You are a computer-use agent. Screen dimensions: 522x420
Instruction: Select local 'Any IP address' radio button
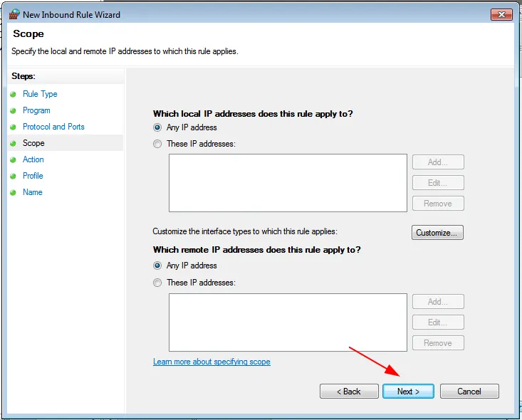(x=157, y=127)
